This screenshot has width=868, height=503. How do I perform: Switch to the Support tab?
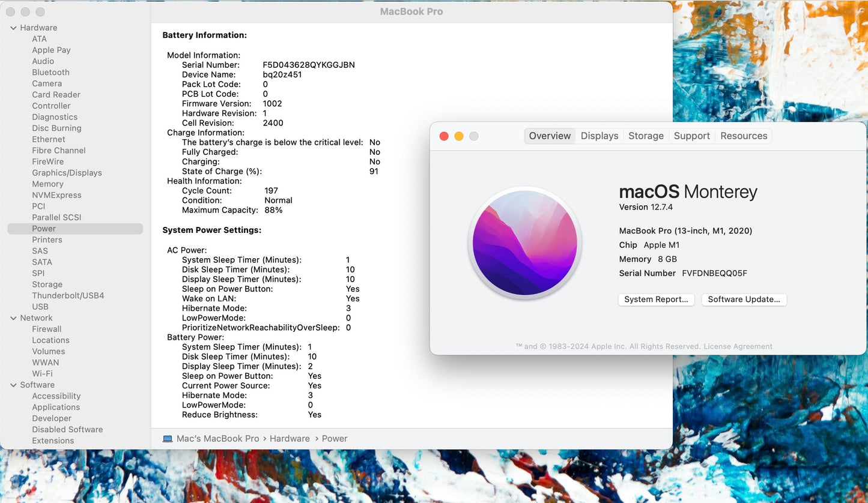coord(692,136)
